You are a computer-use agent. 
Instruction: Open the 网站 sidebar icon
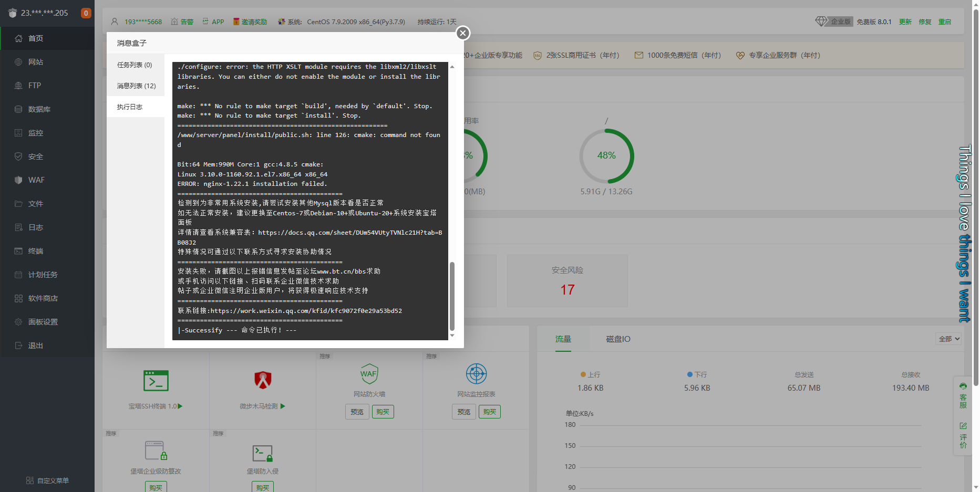coord(18,62)
